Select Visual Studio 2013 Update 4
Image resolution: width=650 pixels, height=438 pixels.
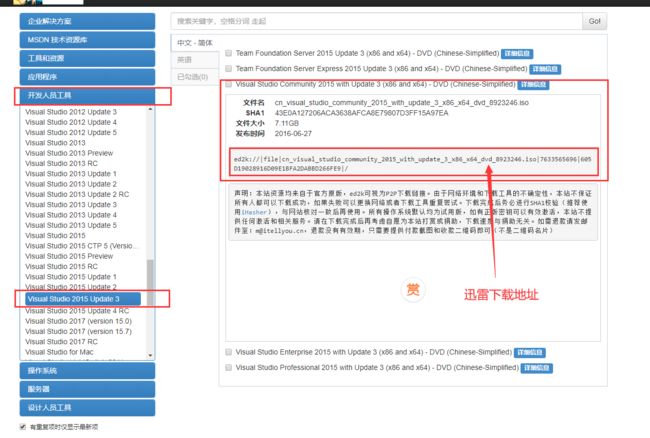pos(71,215)
